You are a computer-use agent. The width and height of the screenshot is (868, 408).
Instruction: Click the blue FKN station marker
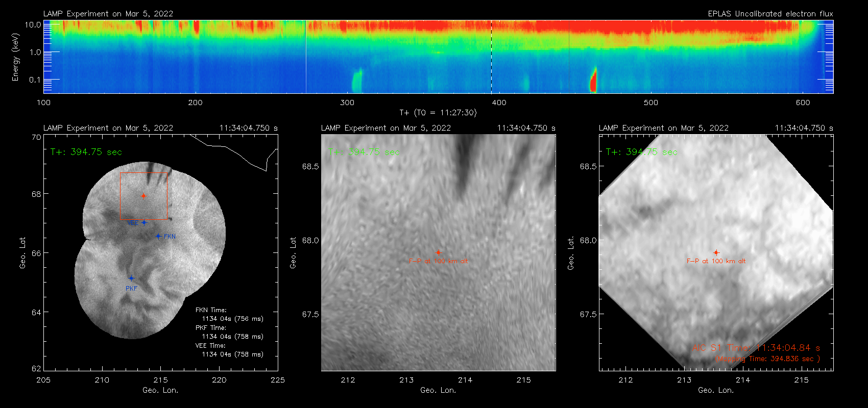pyautogui.click(x=158, y=236)
